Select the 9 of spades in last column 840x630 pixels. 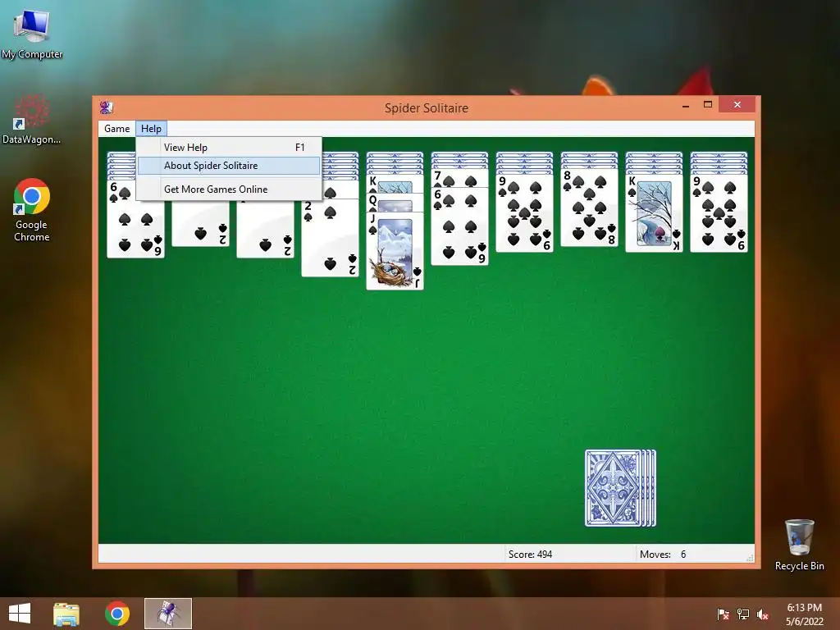719,213
